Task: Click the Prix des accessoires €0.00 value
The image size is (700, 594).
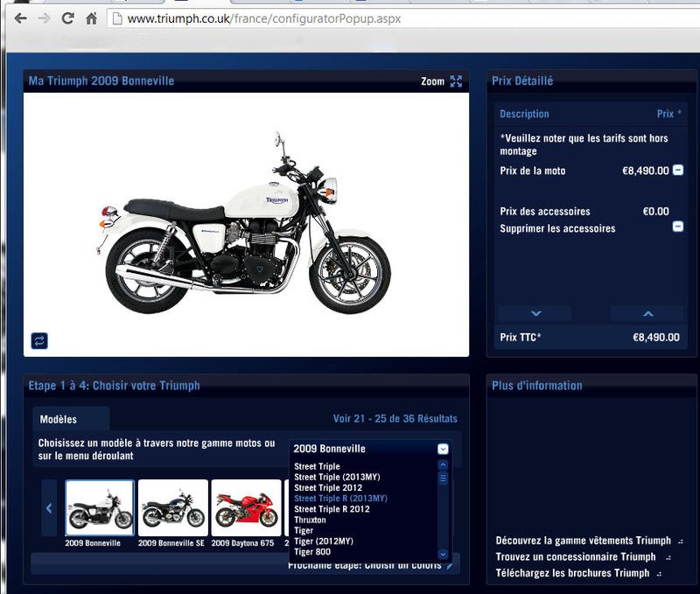Action: (655, 211)
